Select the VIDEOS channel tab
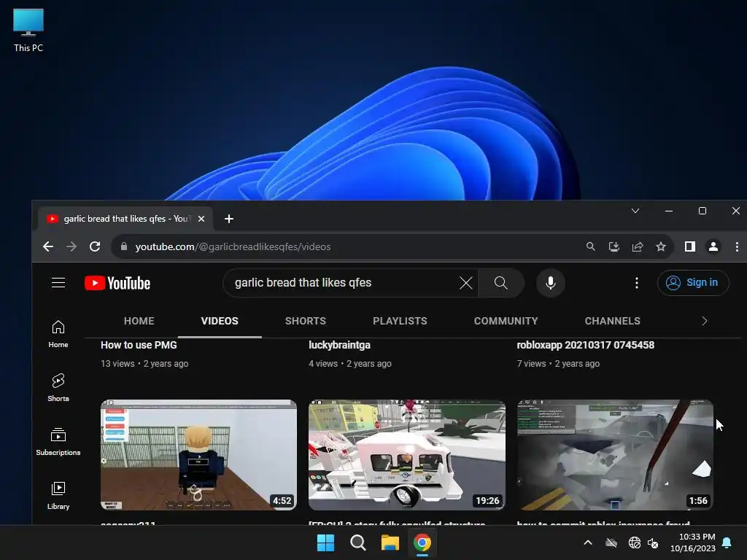The image size is (747, 560). 220,321
